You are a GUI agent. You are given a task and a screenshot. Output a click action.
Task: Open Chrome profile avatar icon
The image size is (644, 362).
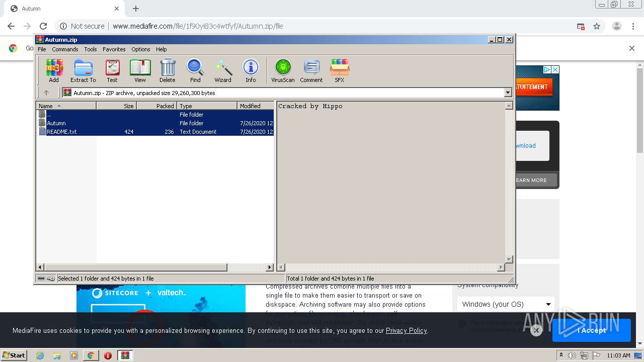(616, 26)
